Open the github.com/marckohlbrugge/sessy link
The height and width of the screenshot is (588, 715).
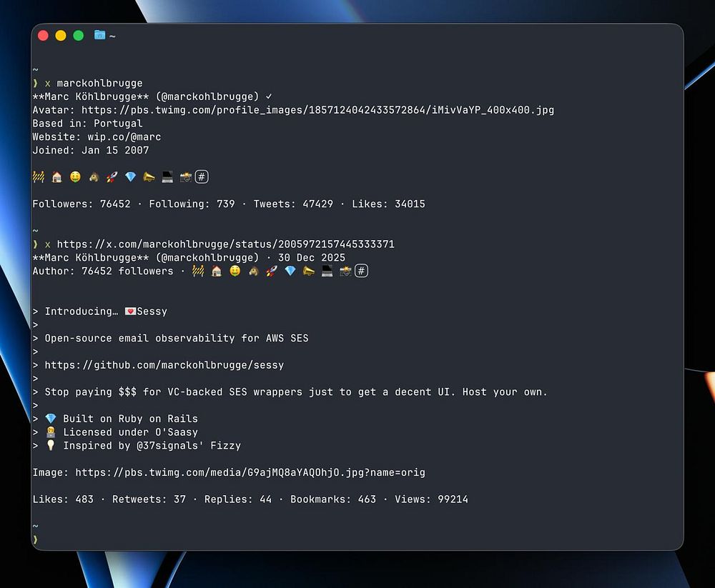tap(164, 364)
